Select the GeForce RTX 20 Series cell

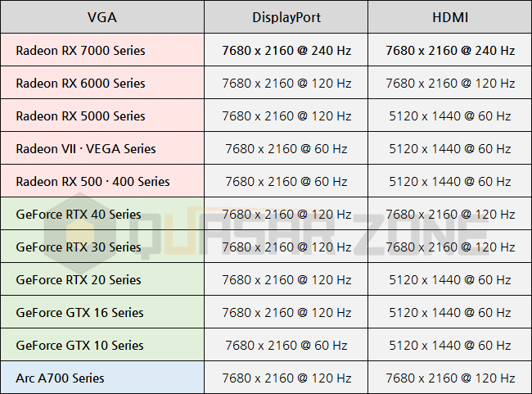(102, 279)
